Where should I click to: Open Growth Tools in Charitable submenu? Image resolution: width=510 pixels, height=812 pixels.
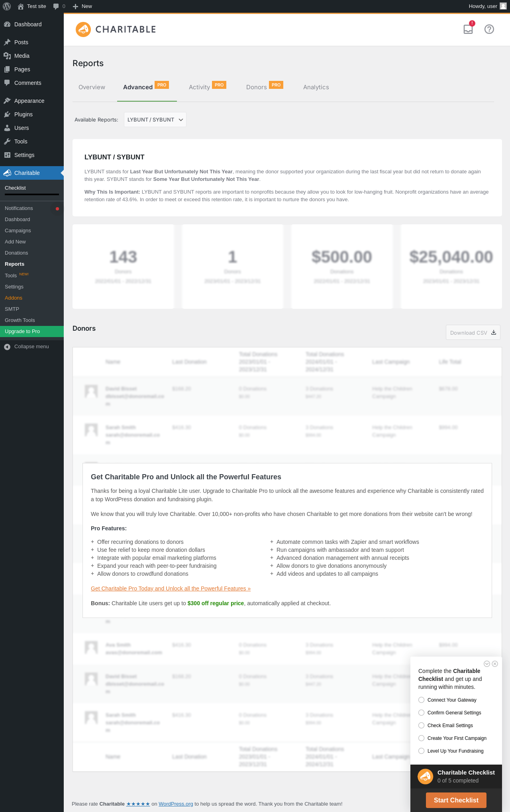[20, 320]
